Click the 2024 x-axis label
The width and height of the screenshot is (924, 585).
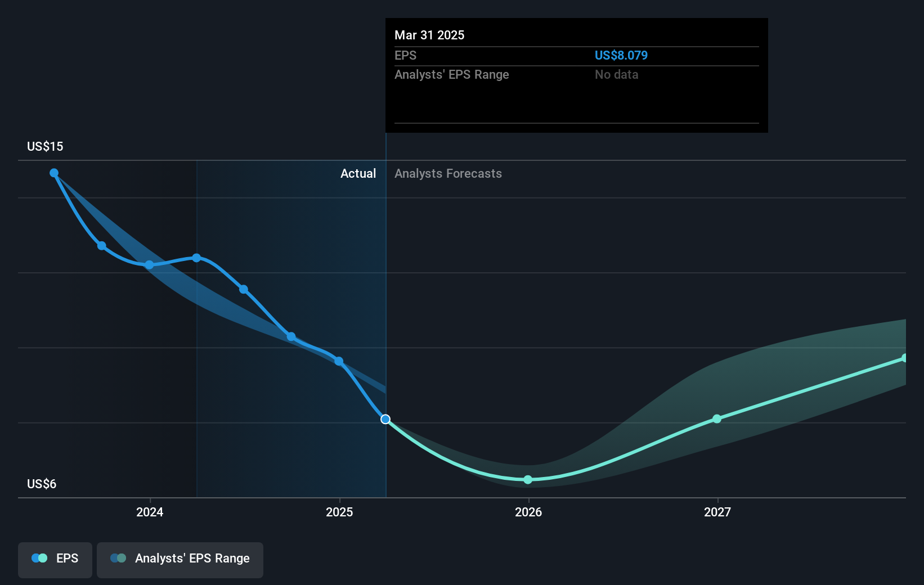150,512
